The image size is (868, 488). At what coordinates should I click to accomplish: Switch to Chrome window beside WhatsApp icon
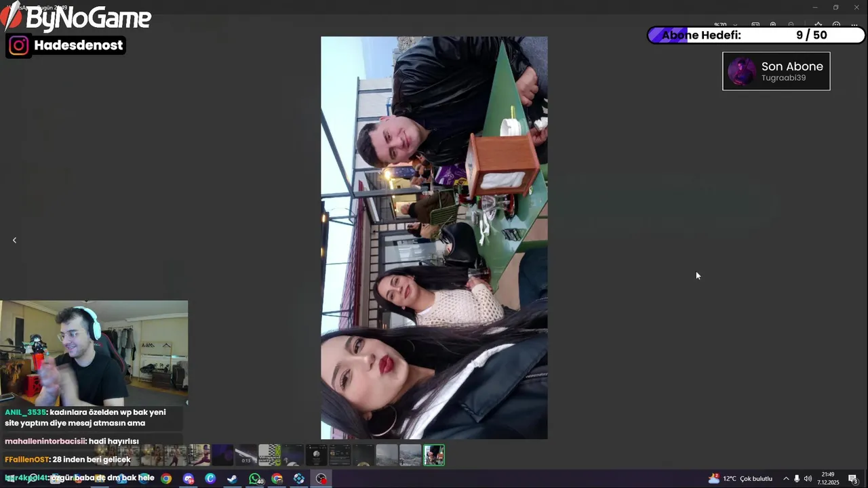[x=277, y=479]
